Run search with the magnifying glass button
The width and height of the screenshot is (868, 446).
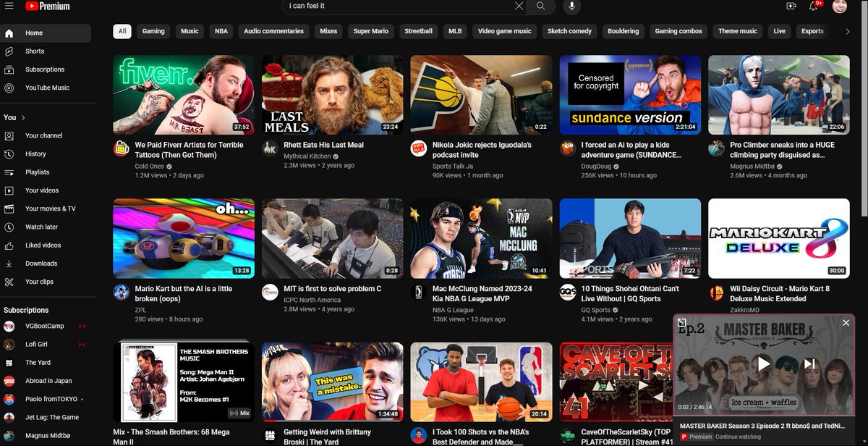[x=540, y=6]
